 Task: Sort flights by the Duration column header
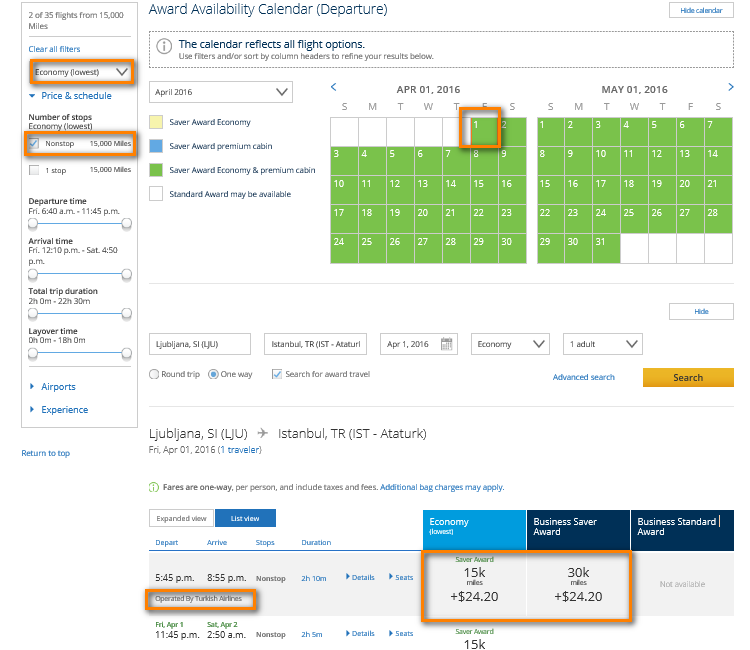[x=316, y=543]
